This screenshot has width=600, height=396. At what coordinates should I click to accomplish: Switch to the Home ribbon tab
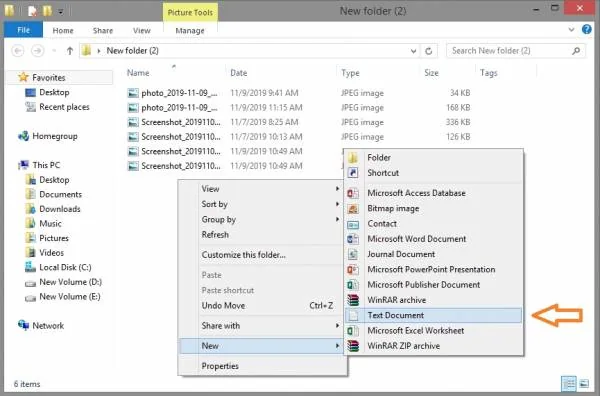click(63, 31)
